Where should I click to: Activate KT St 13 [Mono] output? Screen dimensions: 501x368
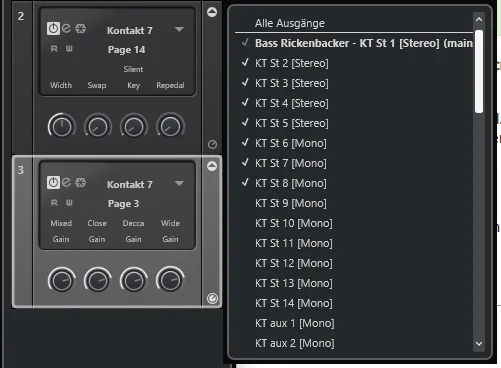pyautogui.click(x=354, y=283)
